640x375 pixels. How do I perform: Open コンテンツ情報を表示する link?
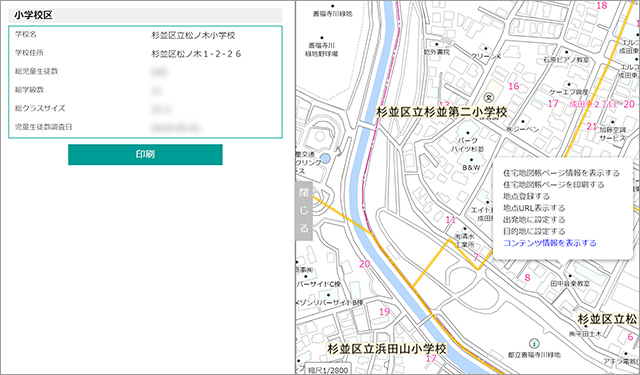[x=549, y=243]
